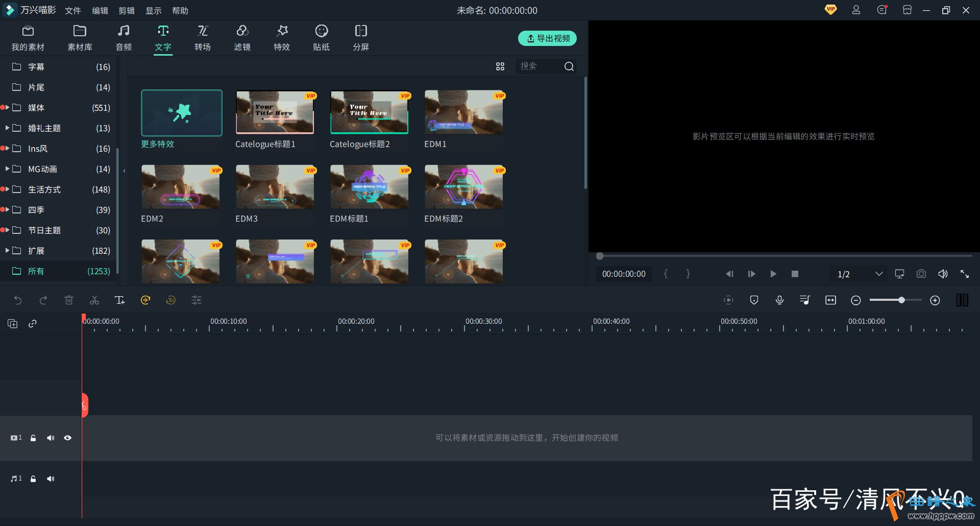Toggle lock on video track 1
Screen dimensions: 980x526
click(x=33, y=438)
